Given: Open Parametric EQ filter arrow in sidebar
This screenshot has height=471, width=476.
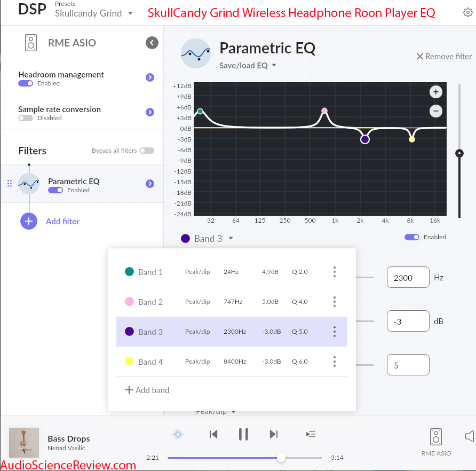Looking at the screenshot, I should [x=149, y=184].
